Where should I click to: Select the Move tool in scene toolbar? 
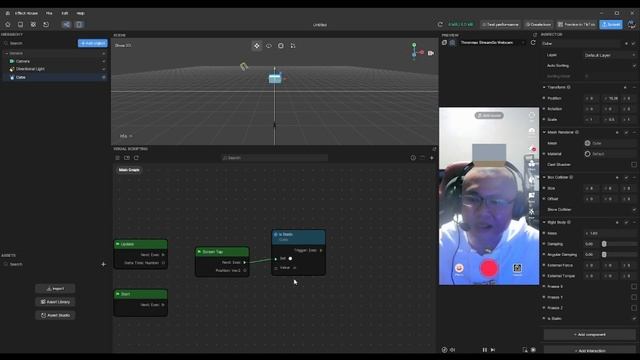tap(257, 46)
